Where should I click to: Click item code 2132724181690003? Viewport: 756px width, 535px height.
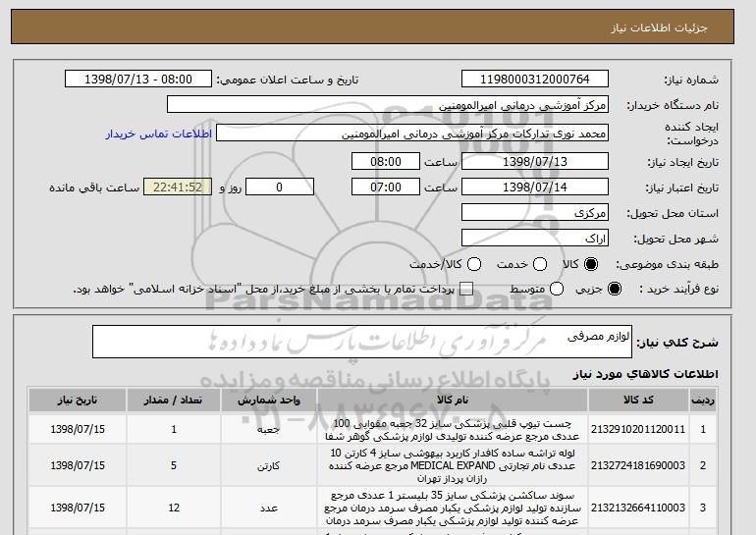click(x=638, y=465)
